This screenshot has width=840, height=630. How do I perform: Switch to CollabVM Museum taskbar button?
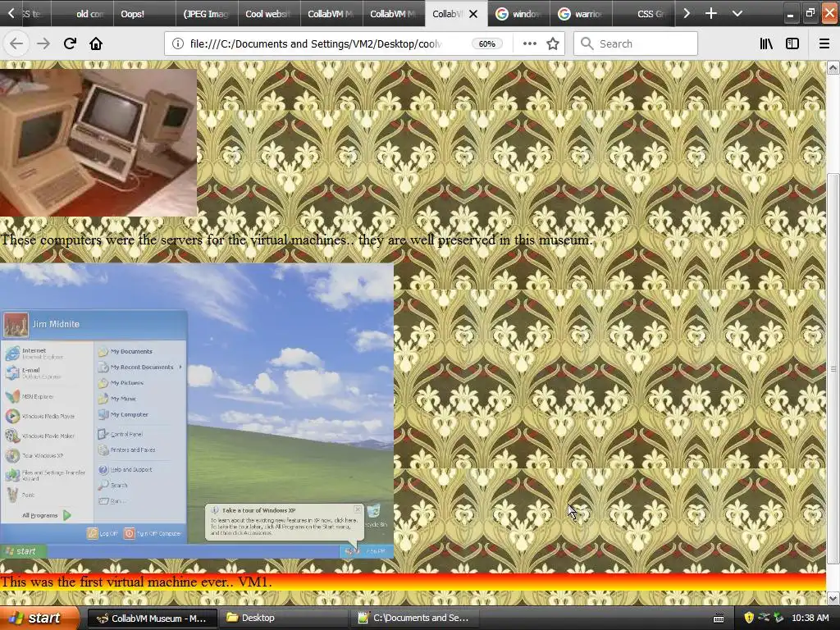tap(152, 618)
